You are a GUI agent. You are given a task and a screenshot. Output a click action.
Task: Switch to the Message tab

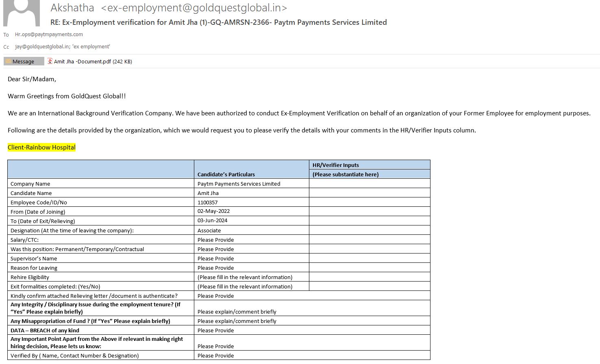coord(24,61)
